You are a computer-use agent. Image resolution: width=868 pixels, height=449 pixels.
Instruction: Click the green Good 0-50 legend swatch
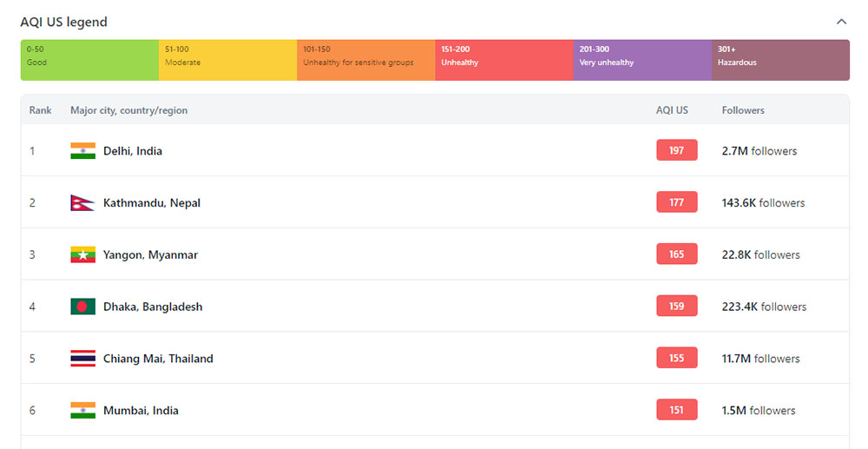(89, 60)
